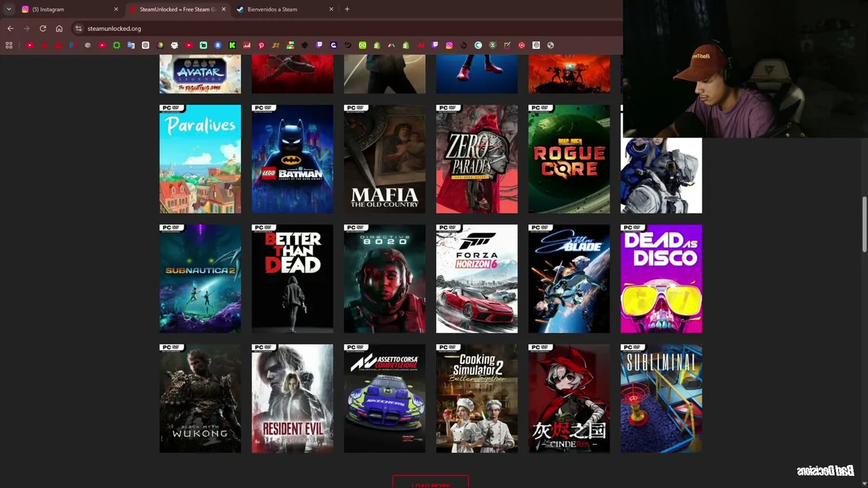This screenshot has height=488, width=868.
Task: Select the SteamUnlocked tab
Action: pos(178,9)
